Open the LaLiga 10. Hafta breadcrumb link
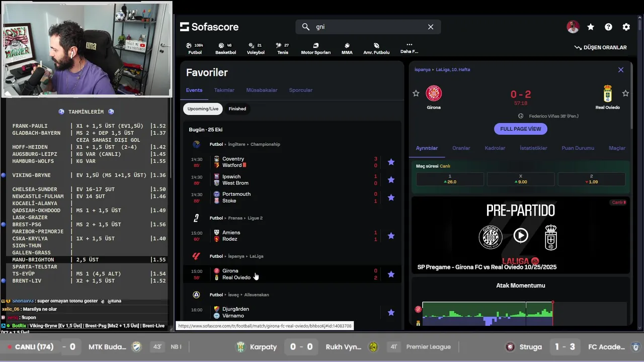The width and height of the screenshot is (644, 362). [x=453, y=70]
